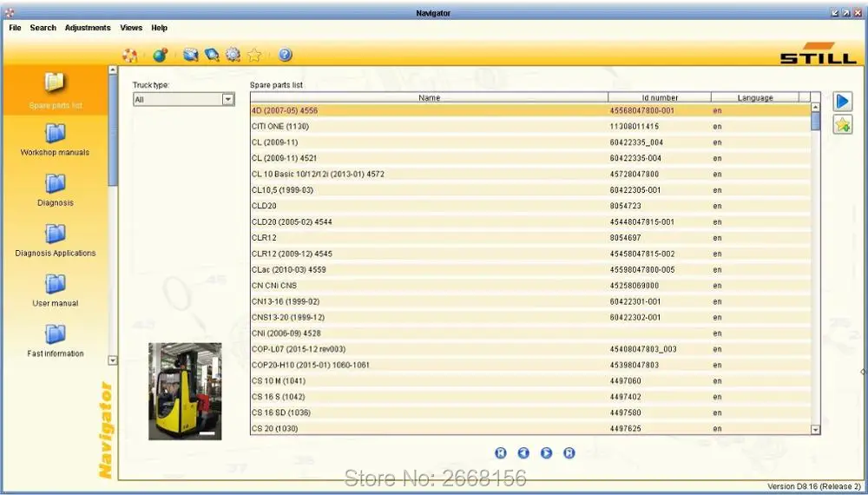Image resolution: width=868 pixels, height=495 pixels.
Task: Click the blue play arrow button
Action: click(x=843, y=102)
